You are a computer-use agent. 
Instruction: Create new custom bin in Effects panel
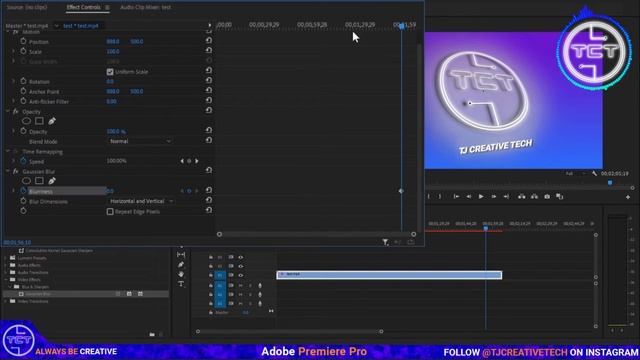(152, 334)
